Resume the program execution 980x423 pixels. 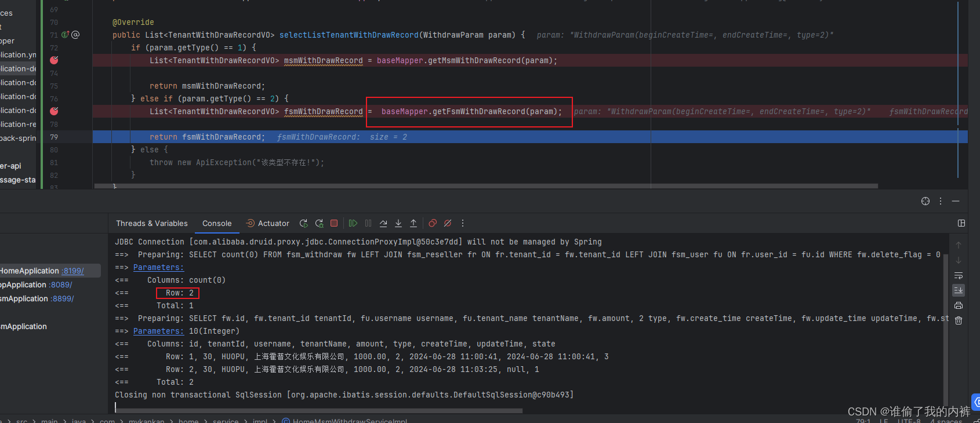[x=353, y=223]
